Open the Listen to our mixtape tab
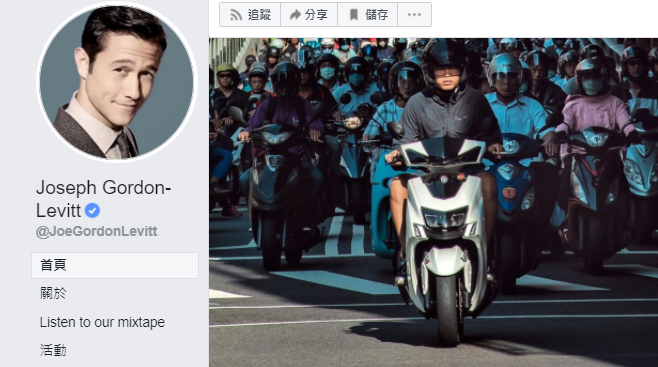658x367 pixels. coord(102,322)
